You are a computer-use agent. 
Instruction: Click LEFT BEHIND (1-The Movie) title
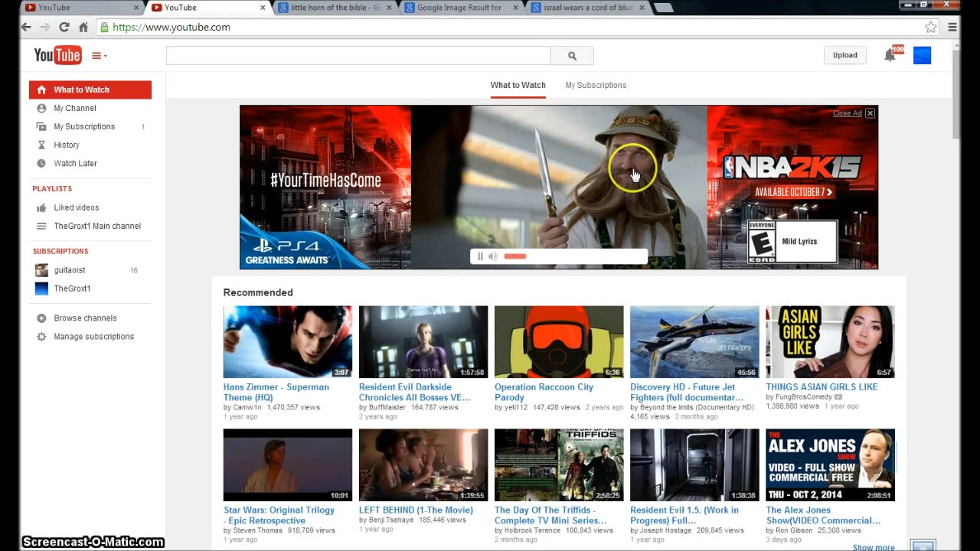pos(416,510)
